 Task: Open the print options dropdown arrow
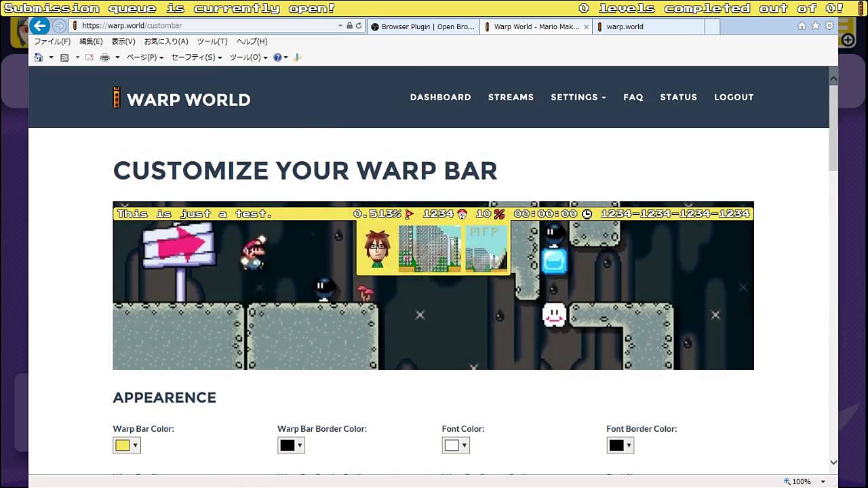tap(117, 58)
